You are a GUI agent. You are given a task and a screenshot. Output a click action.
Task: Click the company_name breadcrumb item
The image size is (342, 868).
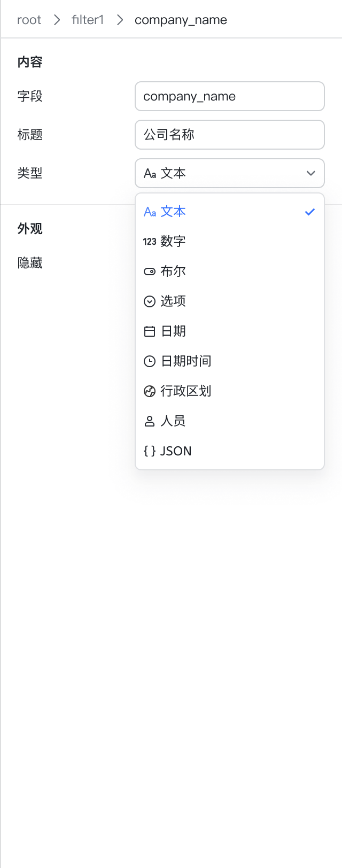(181, 20)
